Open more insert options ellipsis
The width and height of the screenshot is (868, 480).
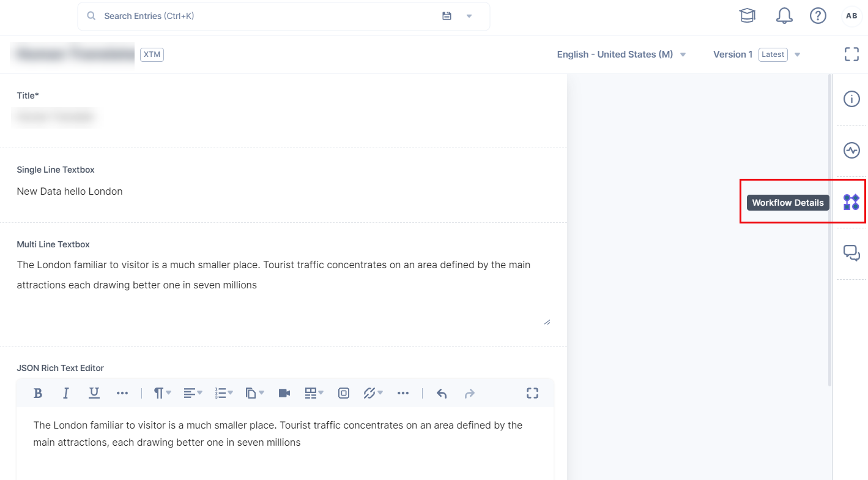point(402,393)
